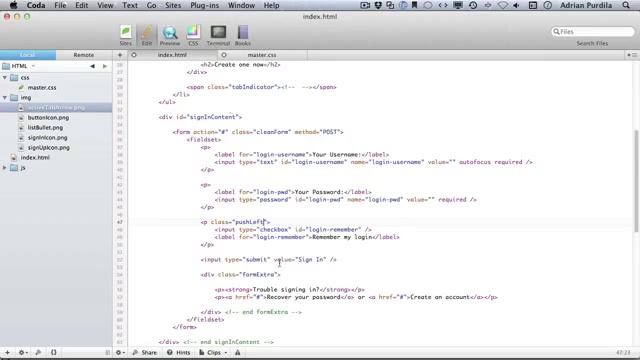The height and width of the screenshot is (360, 640).
Task: Open the Clips dropdown
Action: (213, 352)
